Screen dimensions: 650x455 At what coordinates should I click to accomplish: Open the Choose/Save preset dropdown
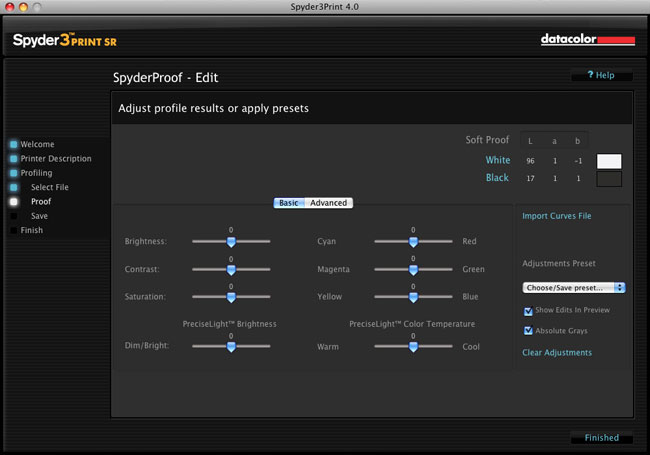click(574, 288)
